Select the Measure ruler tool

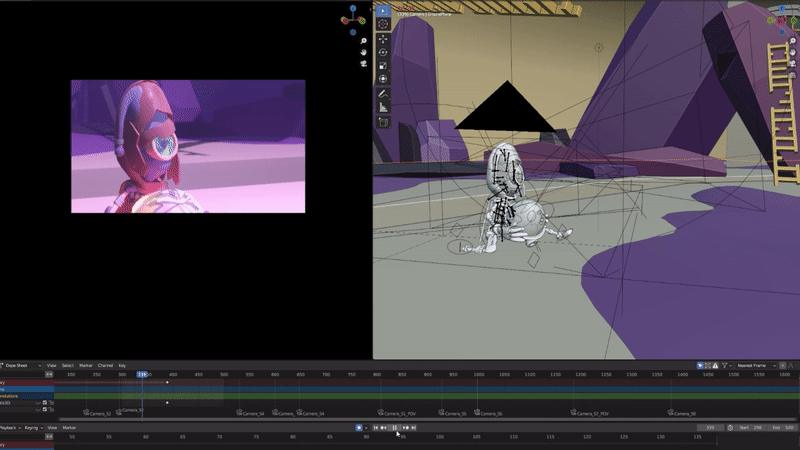pos(383,107)
